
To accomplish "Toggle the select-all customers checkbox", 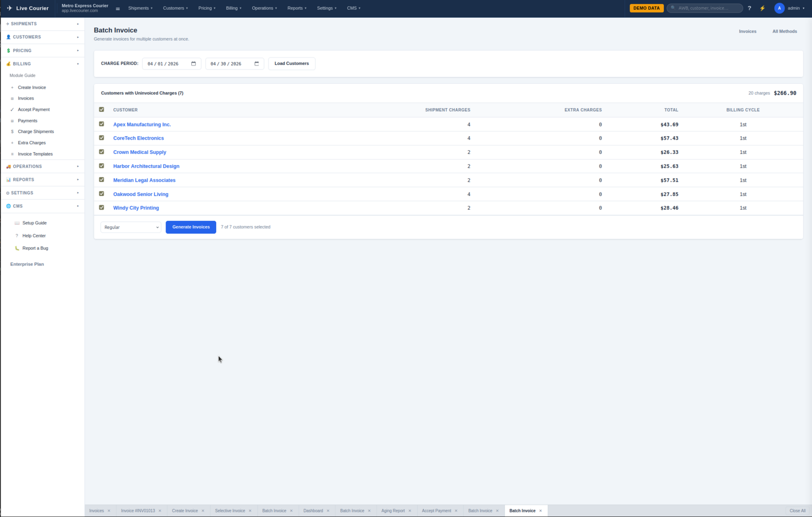I will tap(101, 110).
